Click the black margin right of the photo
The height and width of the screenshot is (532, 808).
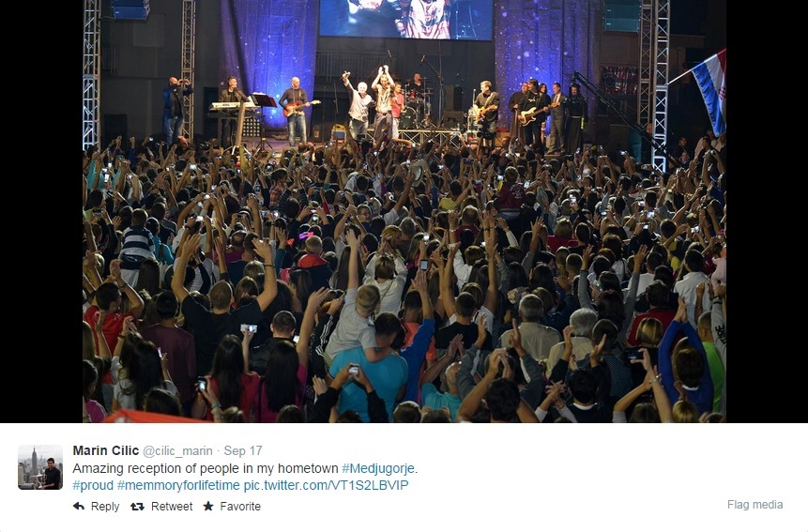768,211
